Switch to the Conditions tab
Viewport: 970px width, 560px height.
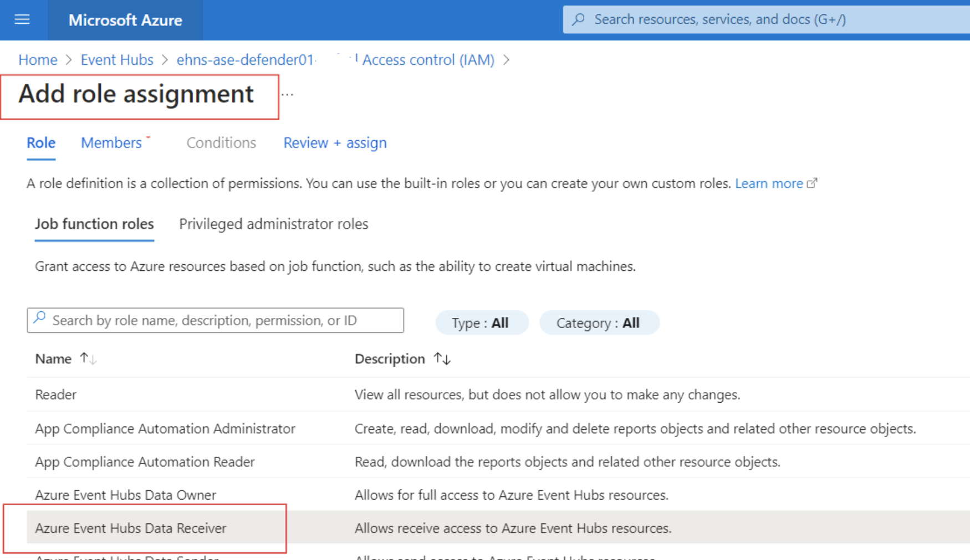click(221, 143)
